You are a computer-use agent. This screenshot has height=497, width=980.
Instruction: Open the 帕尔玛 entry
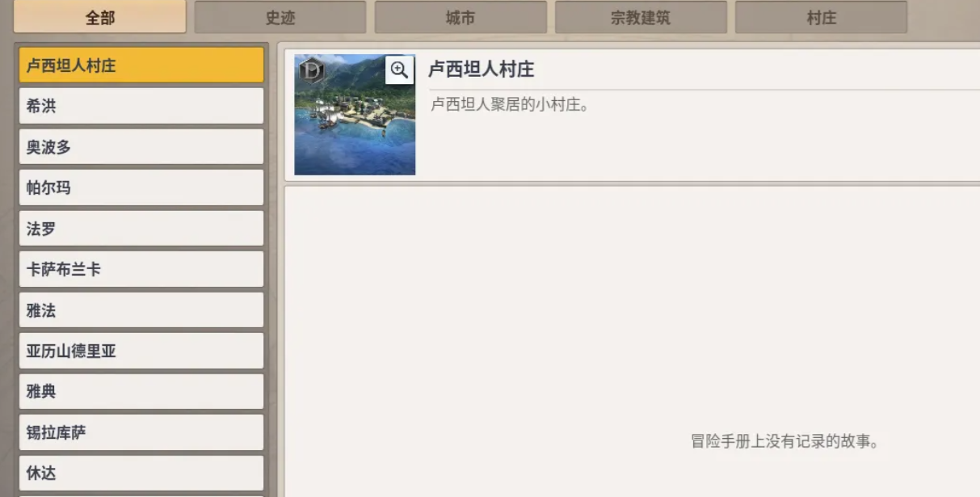pyautogui.click(x=141, y=187)
